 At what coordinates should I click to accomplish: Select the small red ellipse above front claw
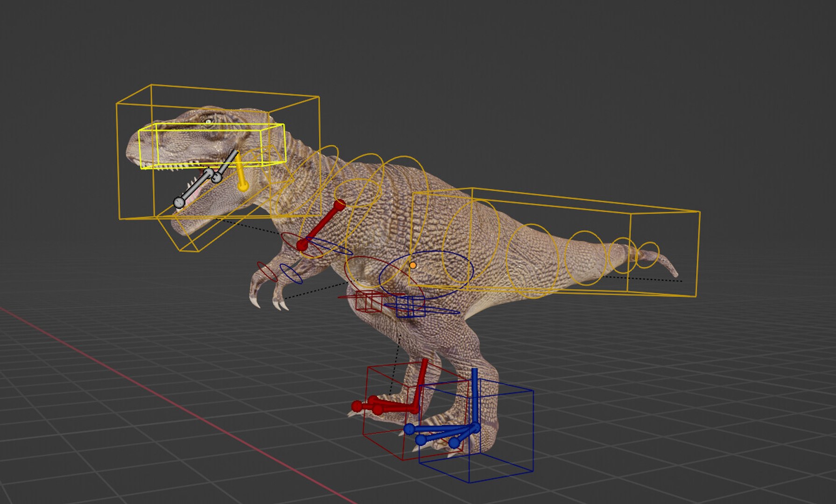[267, 271]
